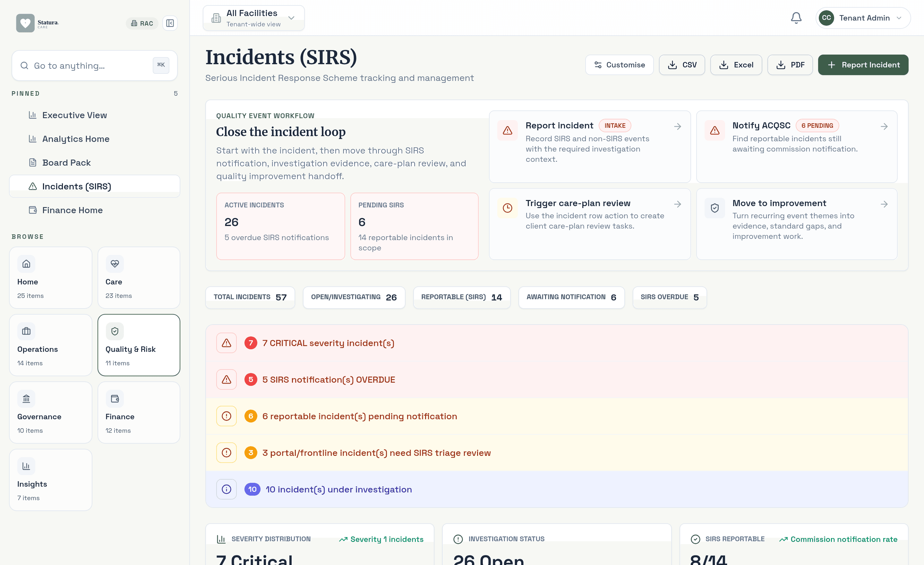
Task: Click the Home category house icon
Action: point(26,264)
